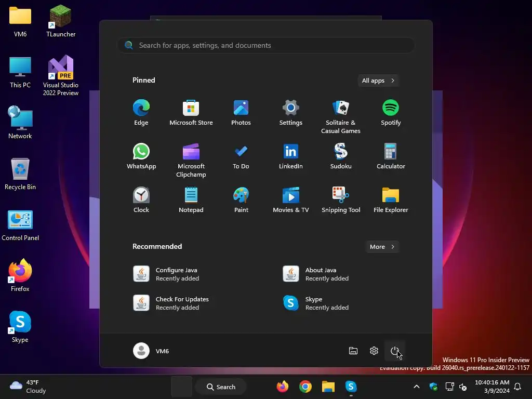Open VM6 folder on desktop
This screenshot has height=399, width=532.
coord(20,22)
